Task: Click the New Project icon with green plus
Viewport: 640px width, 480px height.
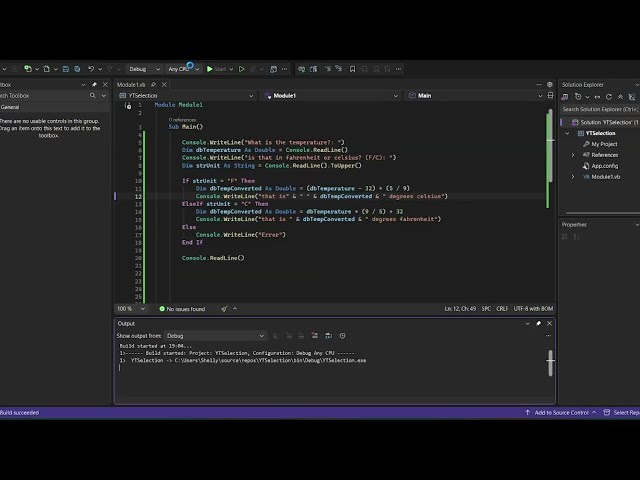Action: click(x=28, y=69)
